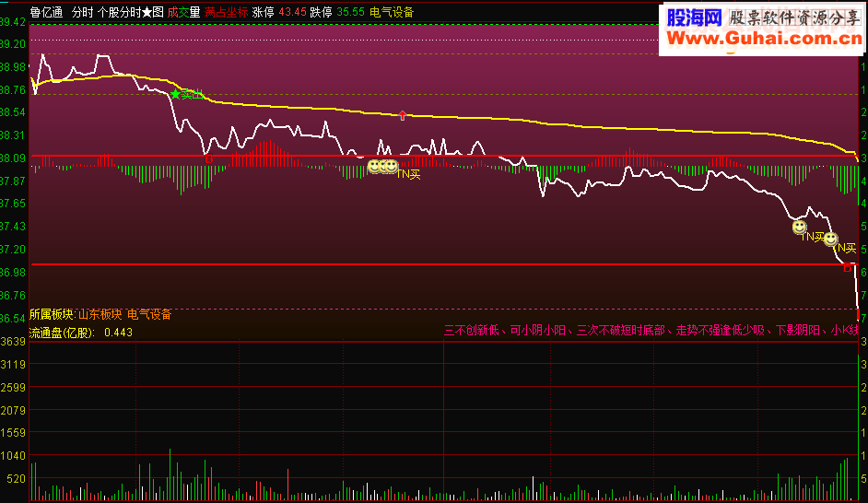Click the 3639 volume axis label
The height and width of the screenshot is (503, 868).
pos(13,342)
